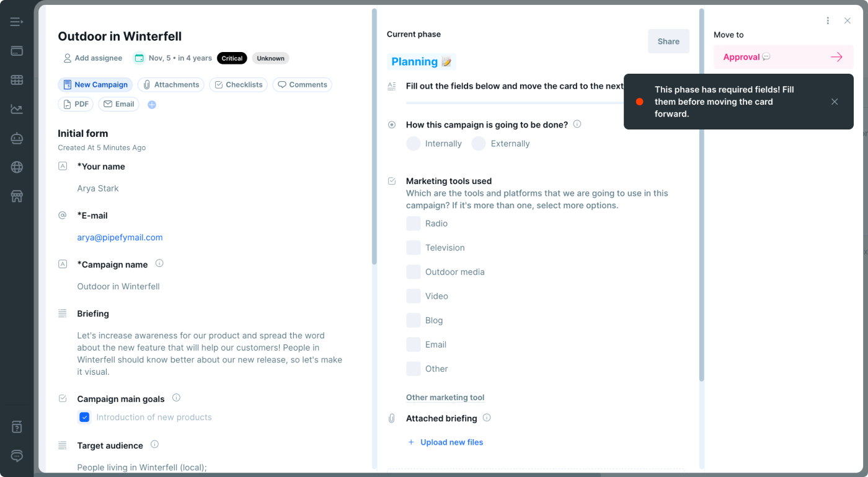Viewport: 868px width, 477px height.
Task: Check the Outdoor media option
Action: [414, 271]
